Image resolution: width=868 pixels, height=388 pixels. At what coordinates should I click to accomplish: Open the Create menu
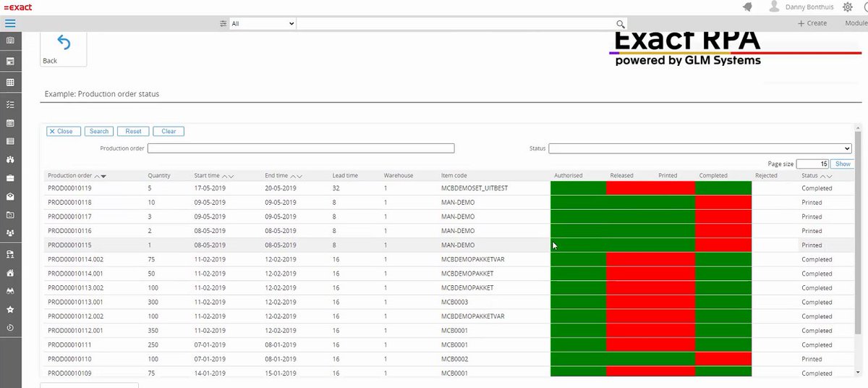[x=812, y=23]
